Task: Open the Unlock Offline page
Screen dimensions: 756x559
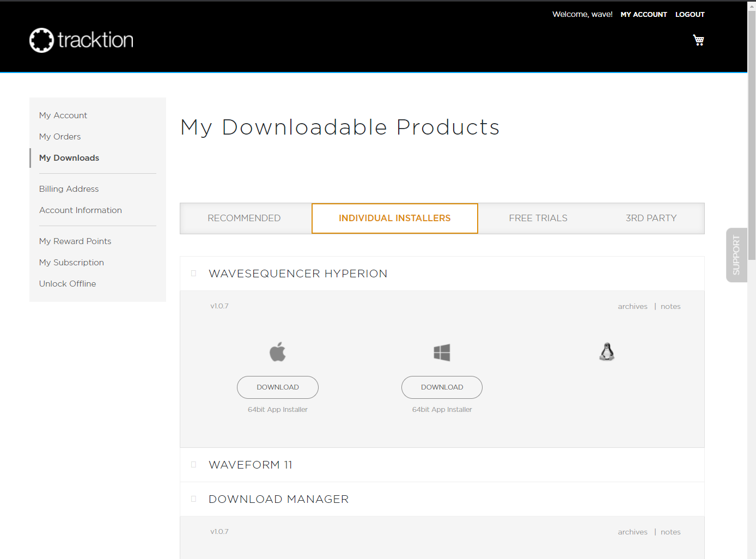Action: tap(68, 284)
